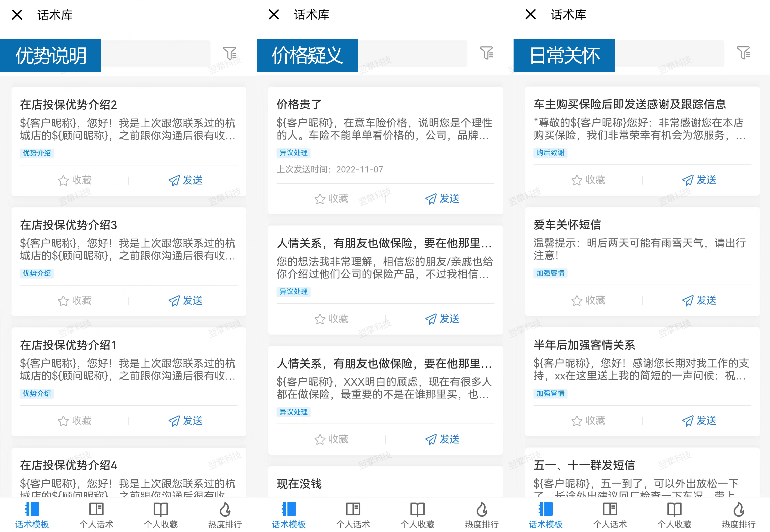The image size is (770, 532).
Task: Click 购后致谢 tag on first 日常关怀 card
Action: click(x=550, y=153)
